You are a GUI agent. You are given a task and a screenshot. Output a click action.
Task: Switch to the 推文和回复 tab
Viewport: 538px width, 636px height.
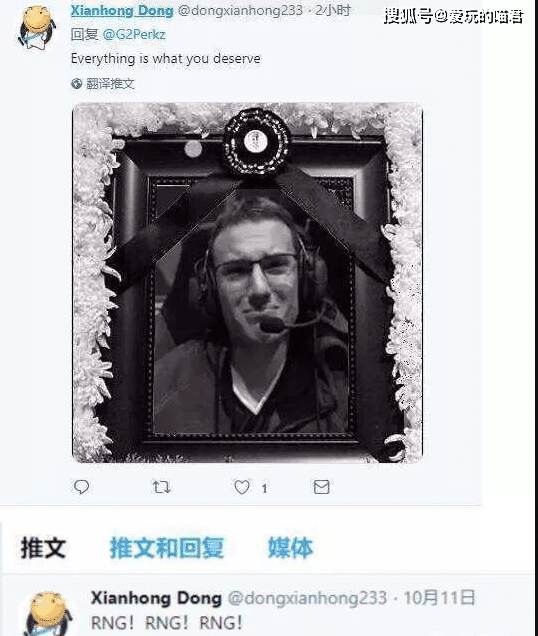(167, 547)
